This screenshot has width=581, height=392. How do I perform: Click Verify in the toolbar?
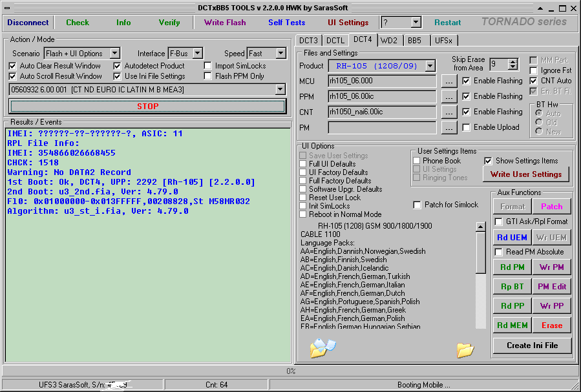click(x=169, y=23)
